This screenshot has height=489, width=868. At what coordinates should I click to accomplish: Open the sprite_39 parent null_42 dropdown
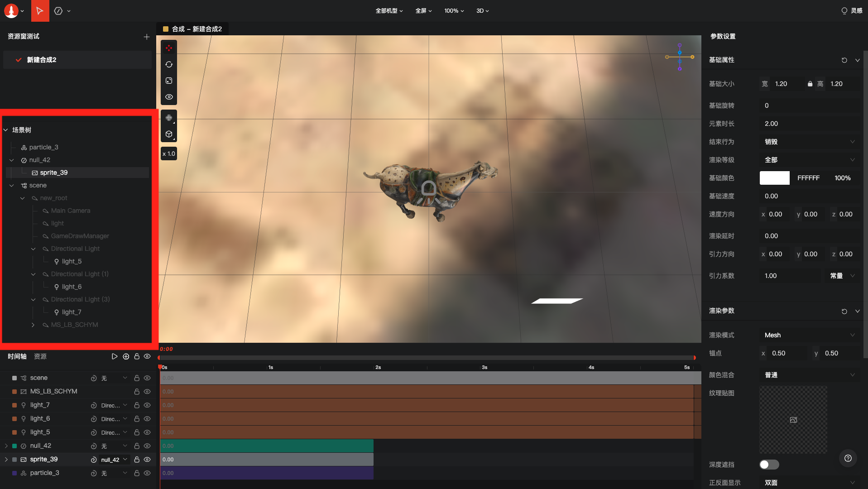tap(115, 460)
